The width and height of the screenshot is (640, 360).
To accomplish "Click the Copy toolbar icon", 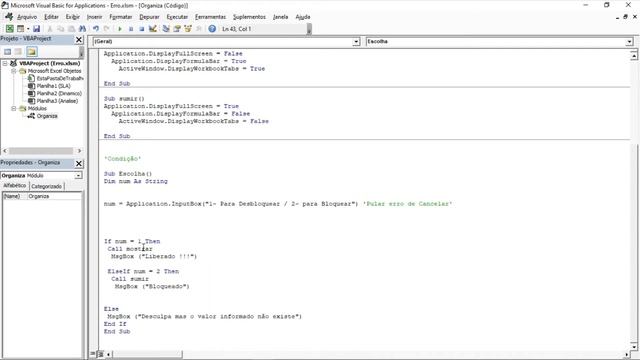I will (x=60, y=29).
